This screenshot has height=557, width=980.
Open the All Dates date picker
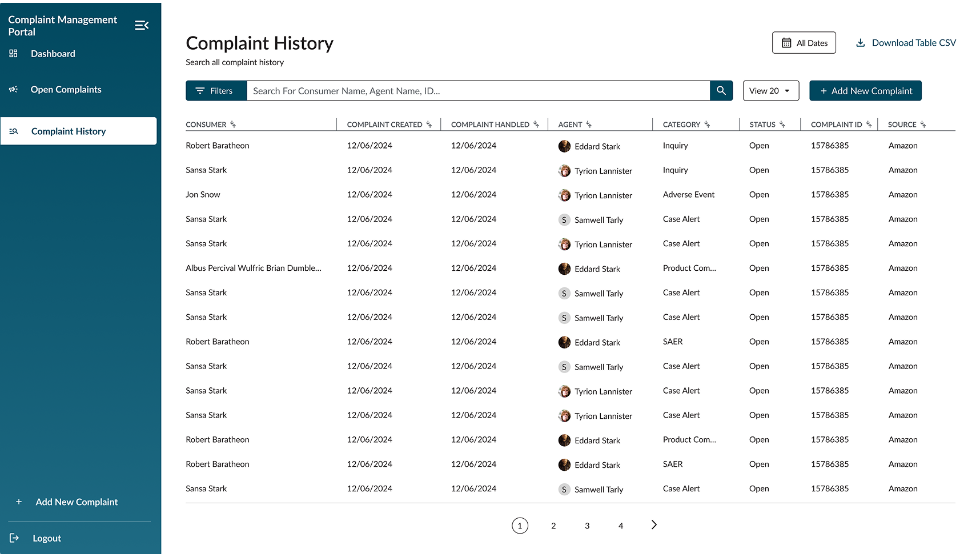(804, 43)
